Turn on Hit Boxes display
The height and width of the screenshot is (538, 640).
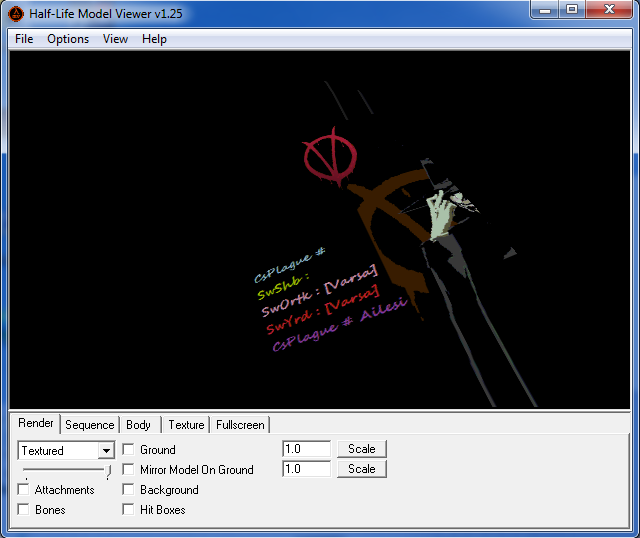[128, 510]
